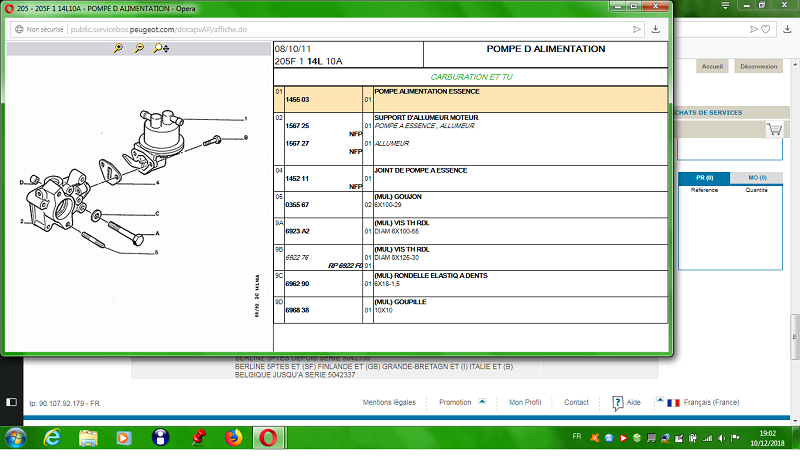Click the red pushpin taskbar icon
Viewport: 800px width, 468px height.
pos(198,438)
